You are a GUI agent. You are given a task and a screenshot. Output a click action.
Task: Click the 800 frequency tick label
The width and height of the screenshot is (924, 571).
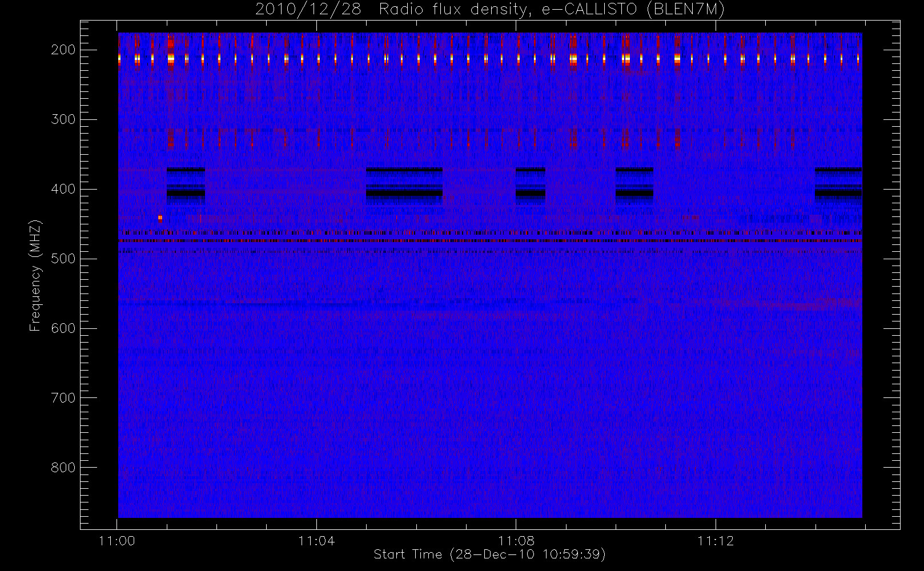pos(63,468)
